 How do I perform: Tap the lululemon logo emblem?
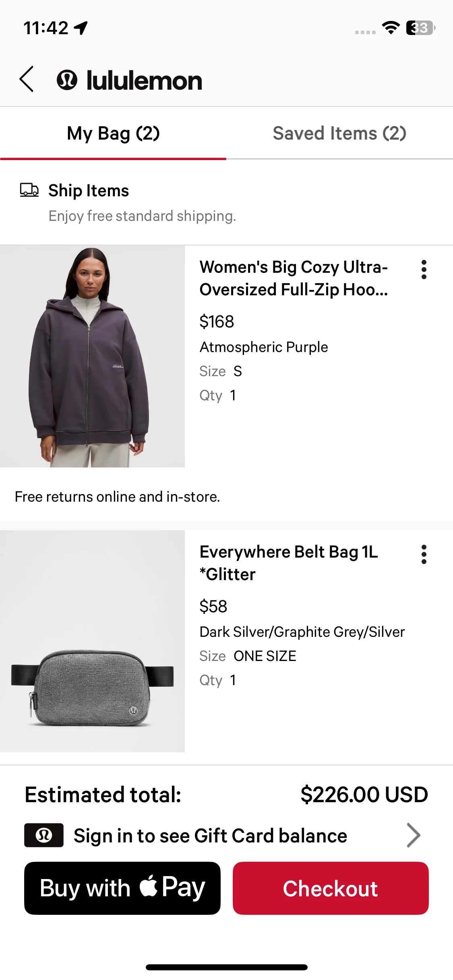point(67,80)
